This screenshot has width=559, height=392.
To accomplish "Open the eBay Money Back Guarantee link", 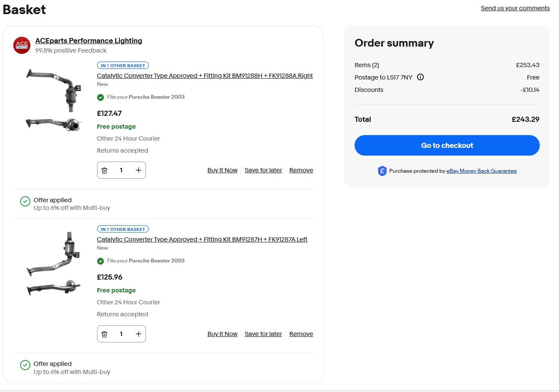I will (x=482, y=171).
